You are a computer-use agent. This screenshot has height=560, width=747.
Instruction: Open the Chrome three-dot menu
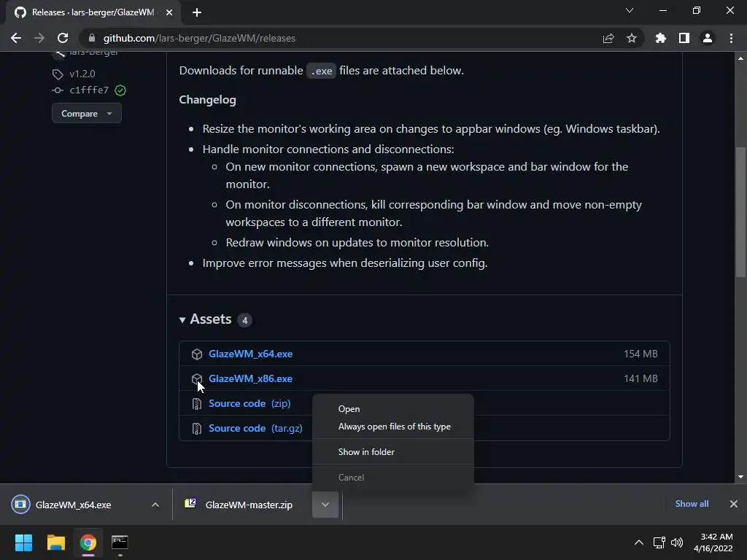pyautogui.click(x=731, y=38)
